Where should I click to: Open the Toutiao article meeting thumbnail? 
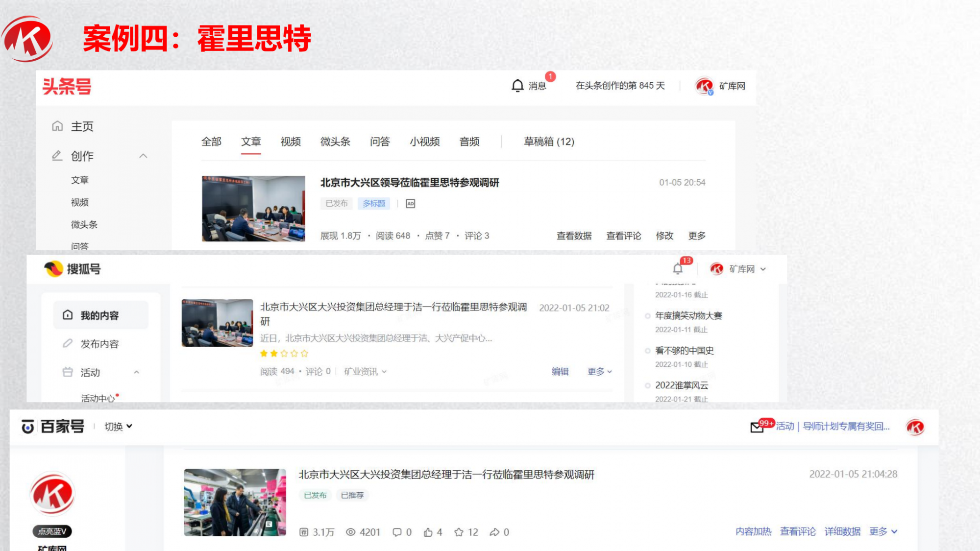click(x=253, y=209)
